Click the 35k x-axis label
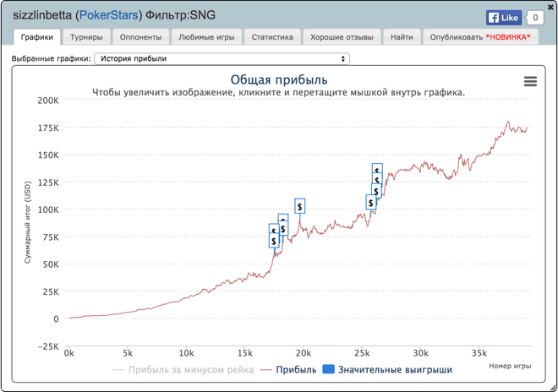Viewport: 558px width, 392px height. [x=479, y=353]
